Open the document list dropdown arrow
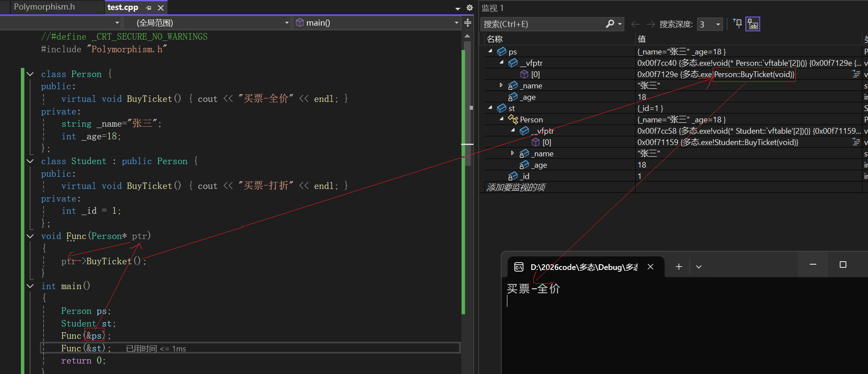 pyautogui.click(x=458, y=8)
